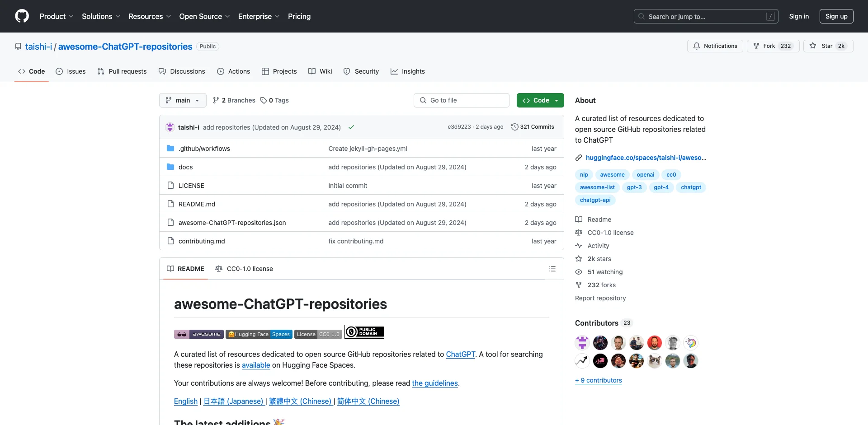
Task: Click Report repository
Action: pyautogui.click(x=600, y=298)
